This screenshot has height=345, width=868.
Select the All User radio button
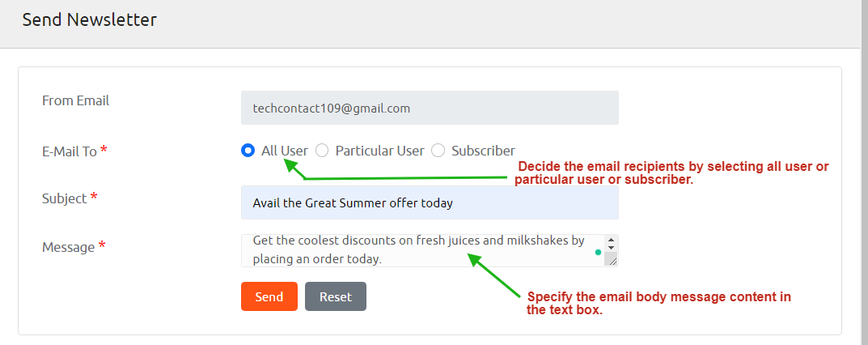(x=248, y=151)
